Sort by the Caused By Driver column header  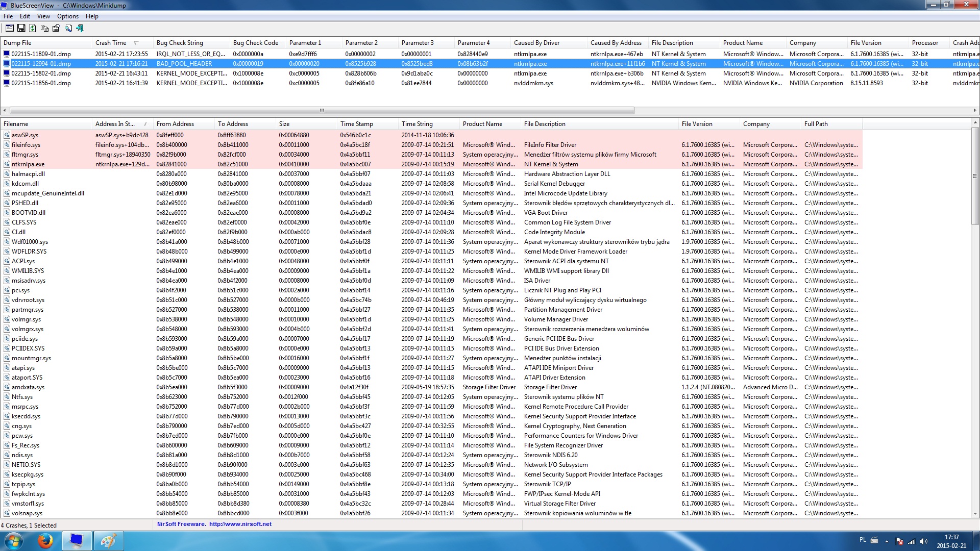(549, 43)
